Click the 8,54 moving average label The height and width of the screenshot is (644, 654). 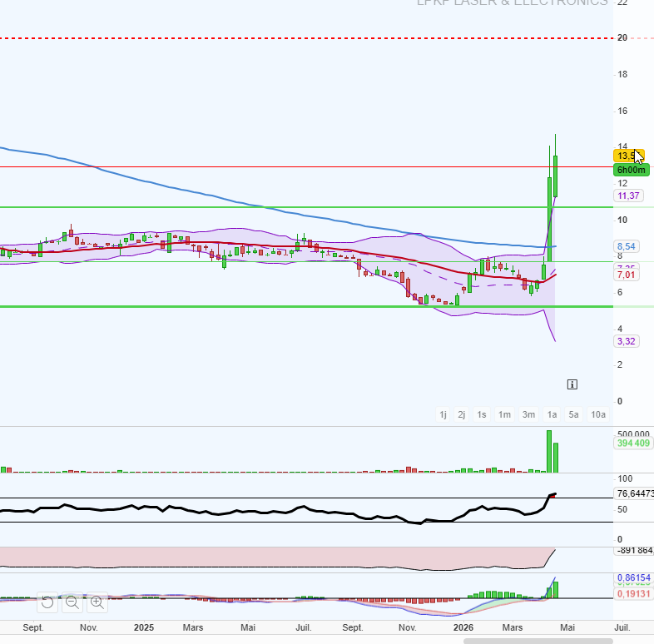tap(626, 246)
